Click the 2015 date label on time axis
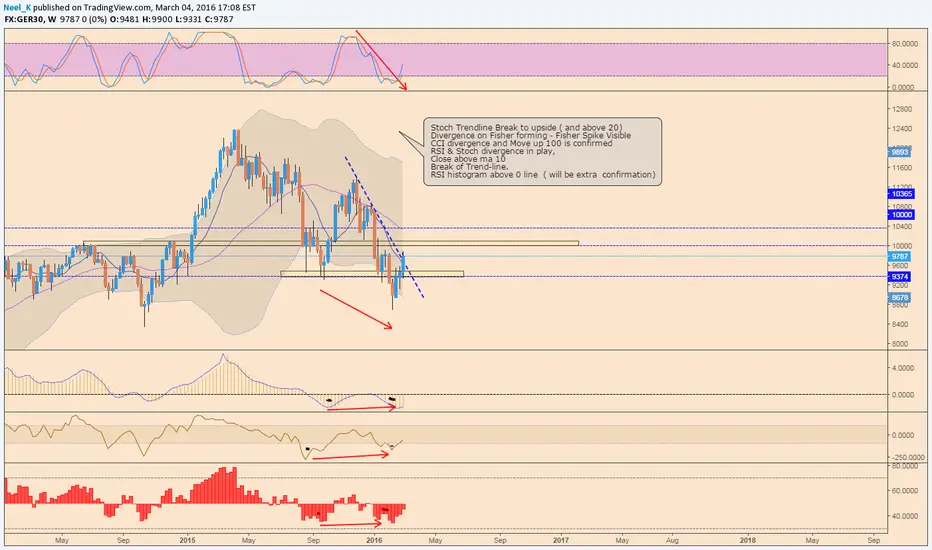This screenshot has height=550, width=932. point(187,540)
